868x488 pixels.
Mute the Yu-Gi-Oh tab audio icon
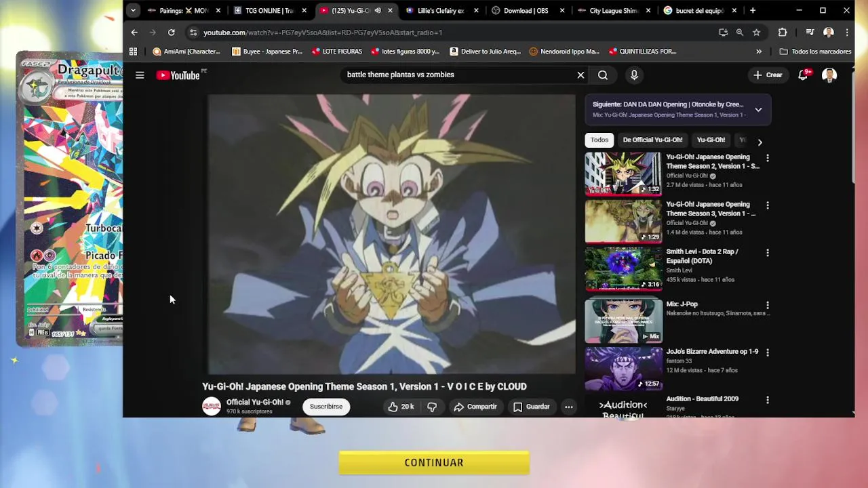pyautogui.click(x=378, y=11)
